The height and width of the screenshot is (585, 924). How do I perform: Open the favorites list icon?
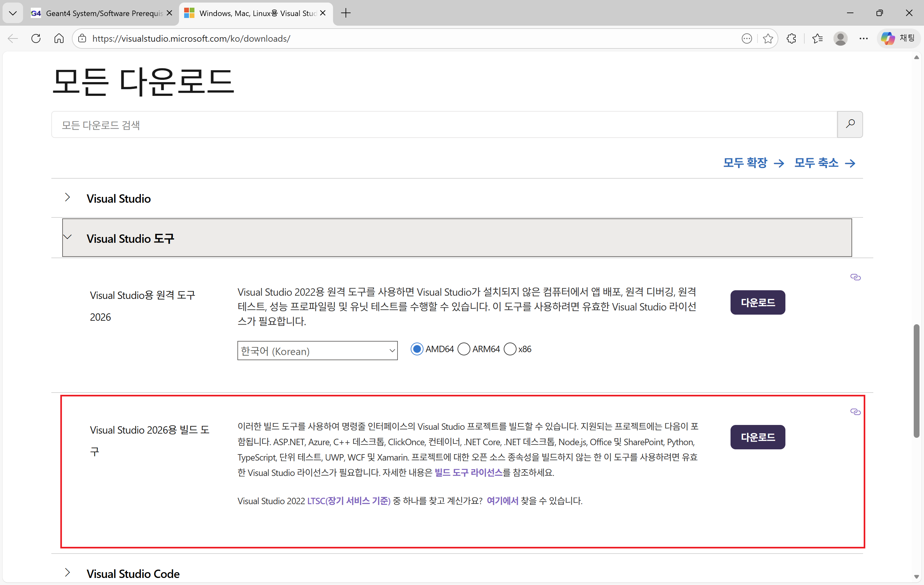tap(817, 38)
